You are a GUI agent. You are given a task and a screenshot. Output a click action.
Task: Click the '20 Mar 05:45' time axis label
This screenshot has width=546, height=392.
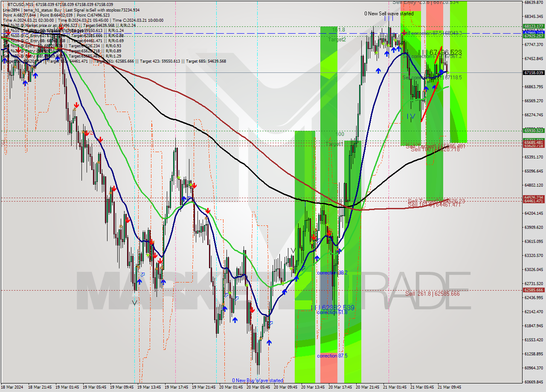[258, 387]
